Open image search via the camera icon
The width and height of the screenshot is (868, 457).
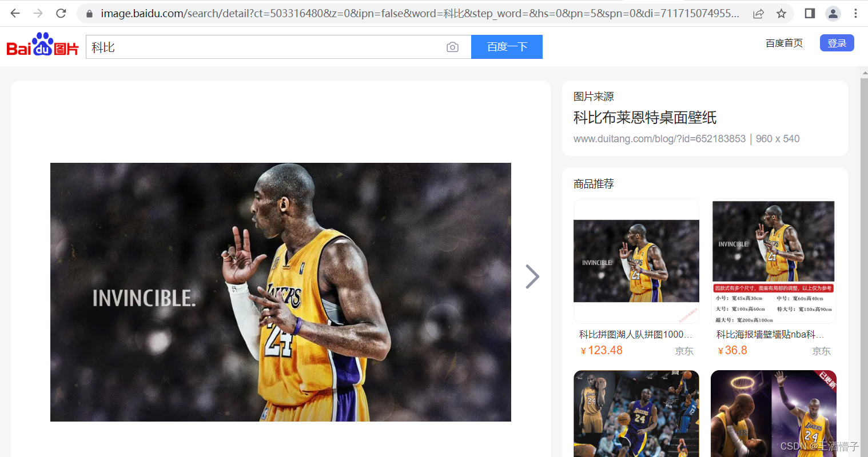[x=452, y=47]
